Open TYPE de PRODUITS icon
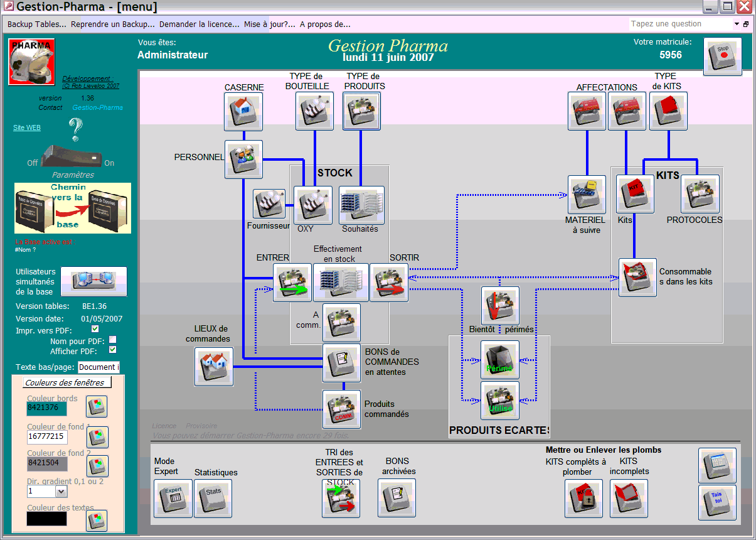This screenshot has height=540, width=756. click(361, 111)
